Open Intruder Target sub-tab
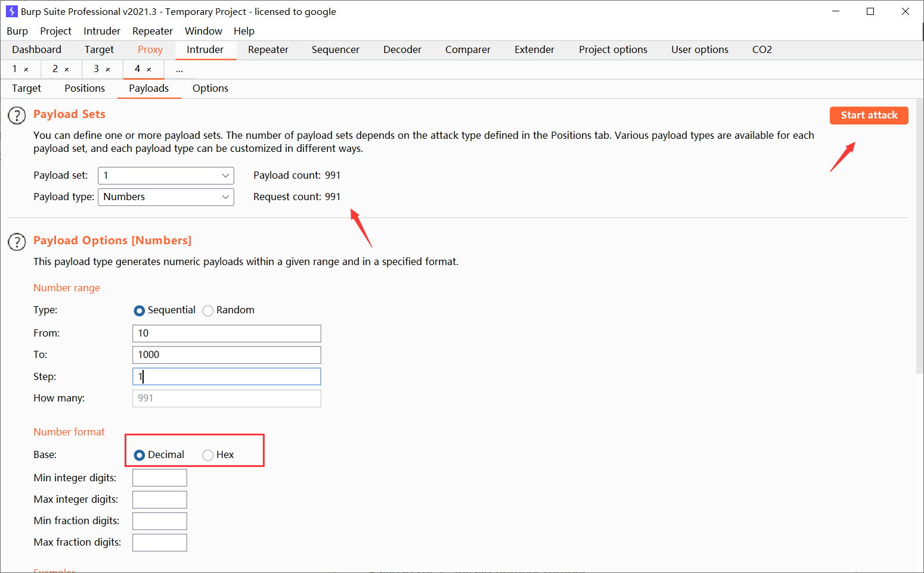 pyautogui.click(x=26, y=89)
